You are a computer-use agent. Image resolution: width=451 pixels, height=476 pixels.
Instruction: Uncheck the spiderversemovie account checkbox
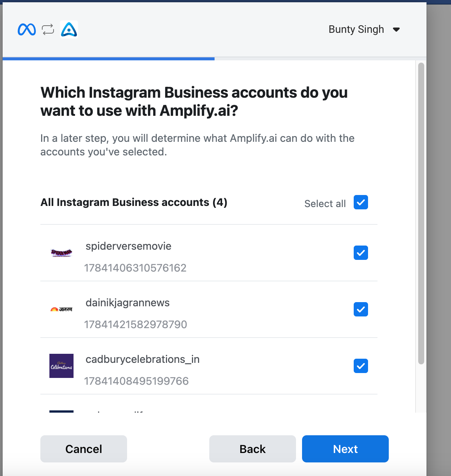point(361,253)
